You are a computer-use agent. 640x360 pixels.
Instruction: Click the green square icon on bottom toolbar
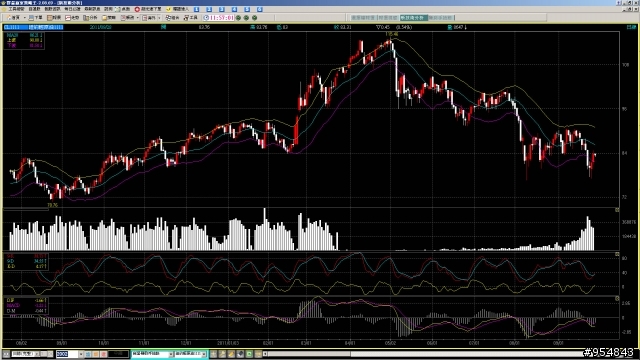pyautogui.click(x=249, y=354)
